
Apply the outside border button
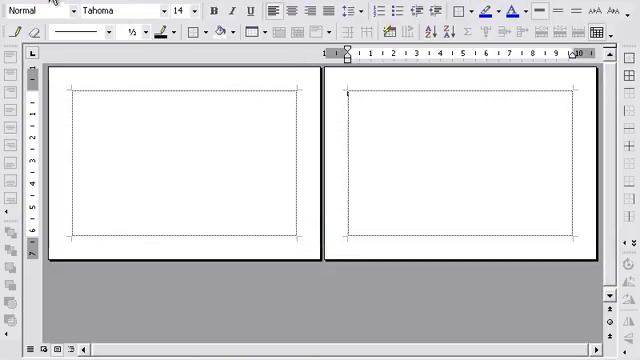click(x=459, y=11)
